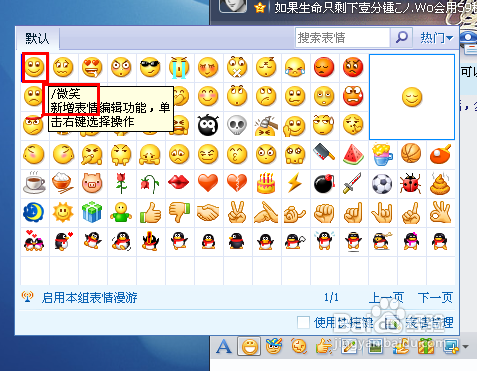Pick the coffee cup emoji
The image size is (477, 371).
tap(35, 183)
